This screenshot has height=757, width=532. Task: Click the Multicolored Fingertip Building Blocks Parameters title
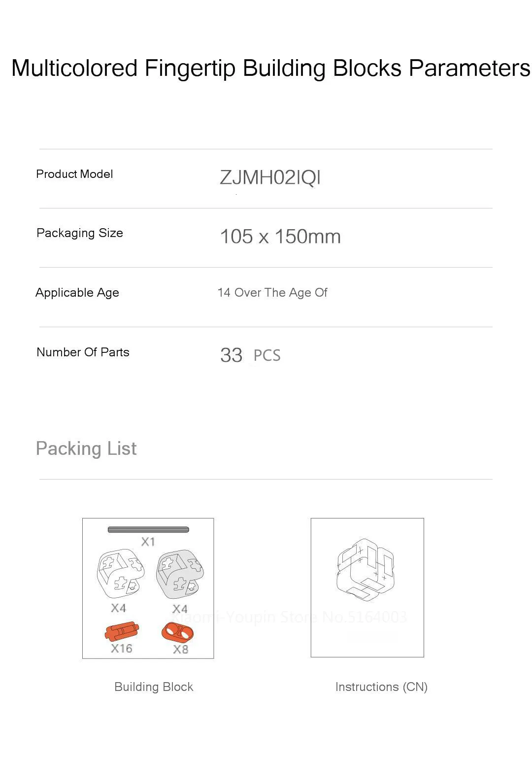[x=270, y=68]
